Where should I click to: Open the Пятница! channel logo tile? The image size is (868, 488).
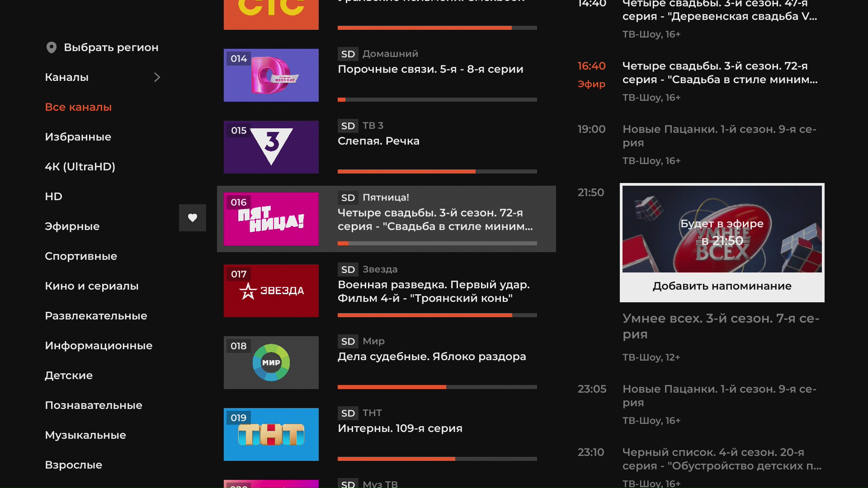[271, 219]
